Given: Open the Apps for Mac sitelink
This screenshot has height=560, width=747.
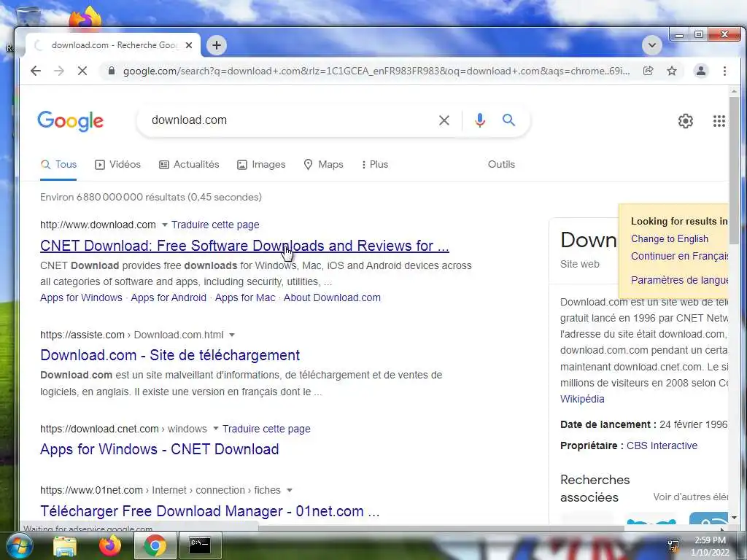Looking at the screenshot, I should 245,297.
